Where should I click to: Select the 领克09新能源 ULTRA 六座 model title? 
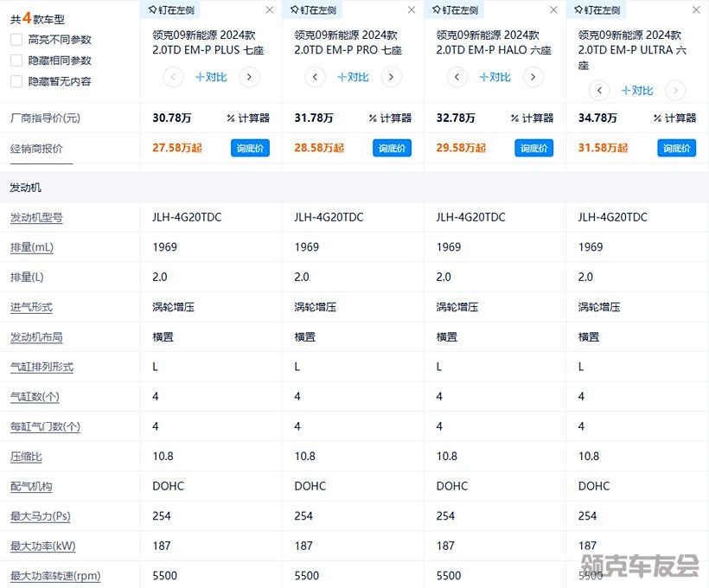point(633,50)
